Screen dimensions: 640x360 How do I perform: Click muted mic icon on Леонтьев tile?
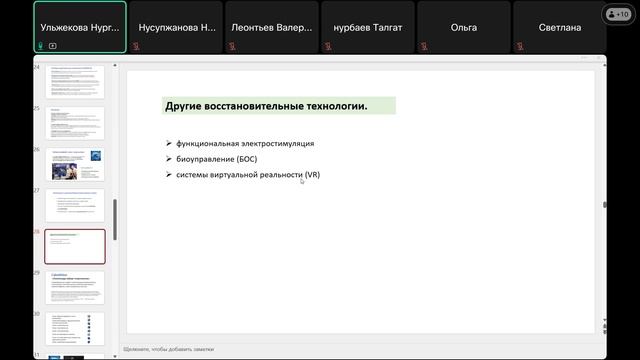[232, 47]
